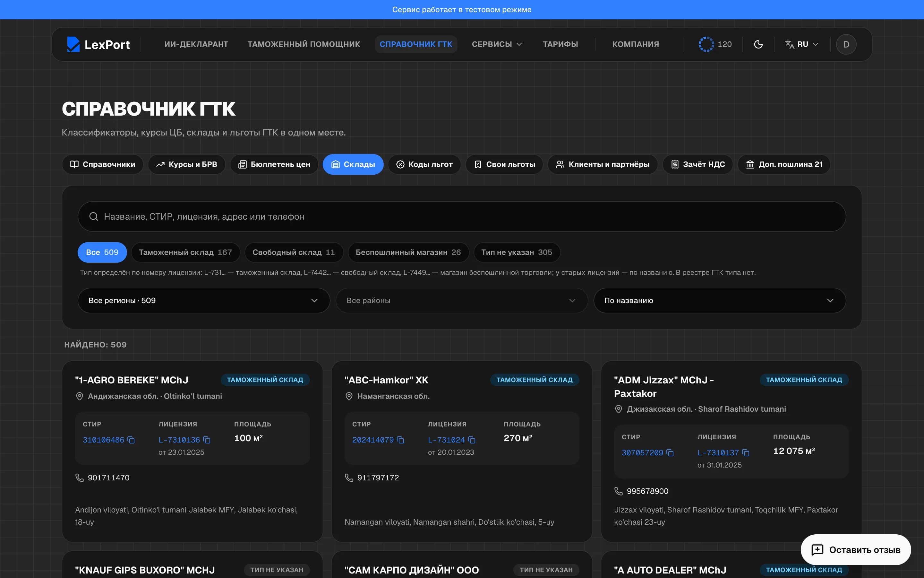Copy СТИР 310106486
Screen dimensions: 924x578
(x=131, y=440)
